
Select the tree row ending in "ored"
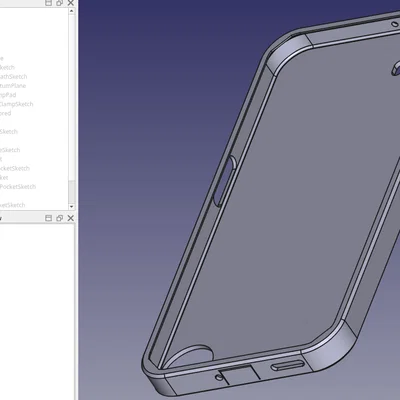pyautogui.click(x=6, y=113)
